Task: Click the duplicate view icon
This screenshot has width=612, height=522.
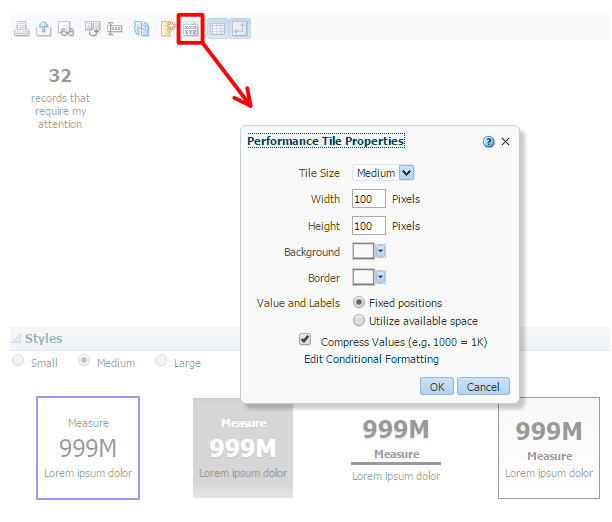Action: [93, 29]
